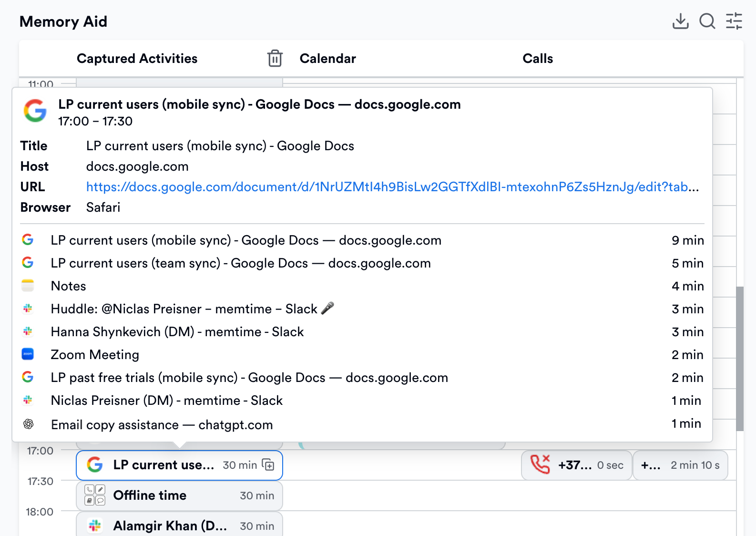The height and width of the screenshot is (536, 756).
Task: Click 'Zoom Meeting' row text
Action: 95,355
